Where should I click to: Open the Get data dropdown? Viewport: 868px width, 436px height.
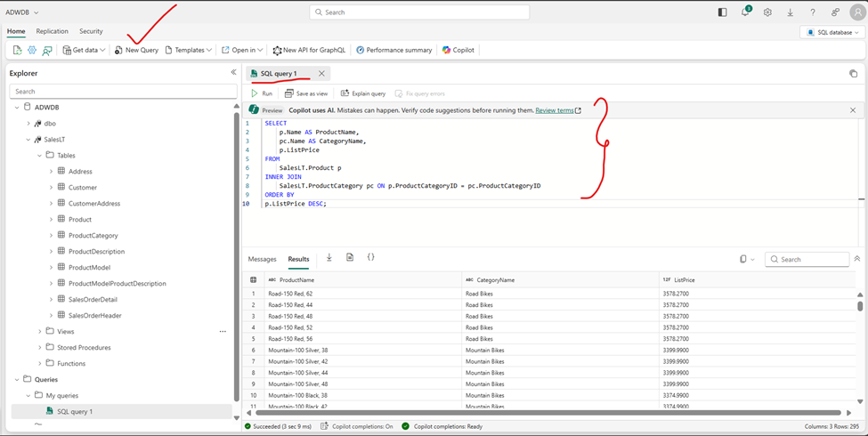(84, 51)
